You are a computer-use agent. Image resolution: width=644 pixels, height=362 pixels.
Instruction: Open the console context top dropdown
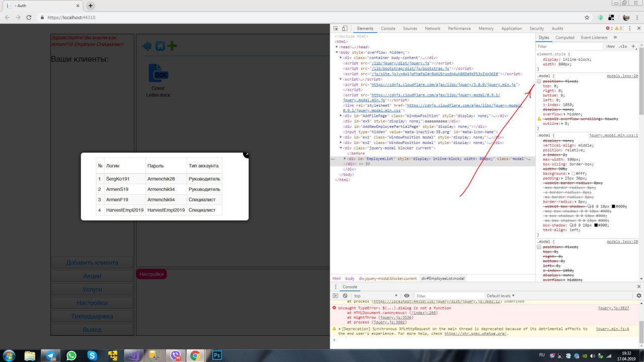[375, 296]
